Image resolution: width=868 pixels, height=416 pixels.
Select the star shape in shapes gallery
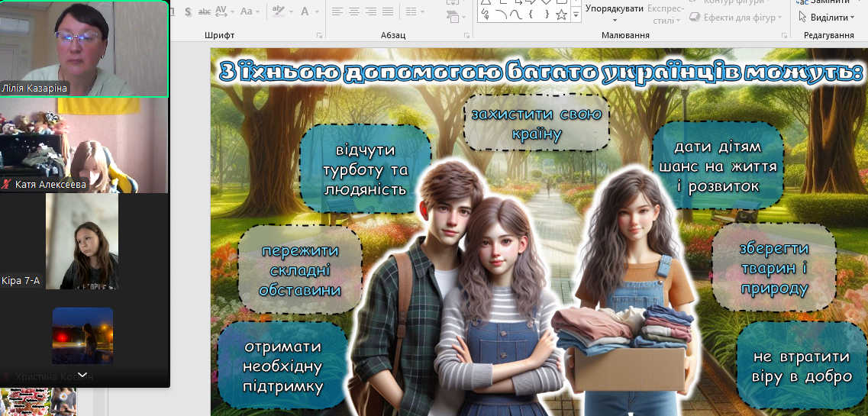561,15
